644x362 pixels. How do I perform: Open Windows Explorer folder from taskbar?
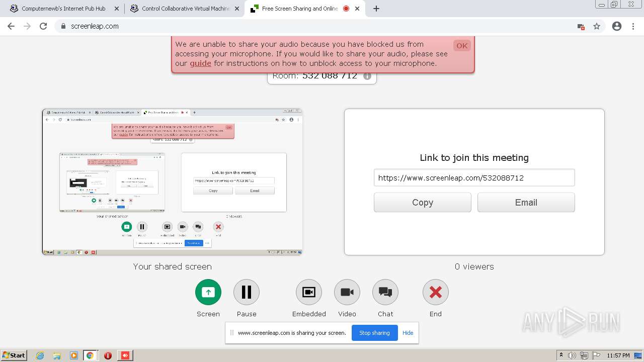tap(57, 355)
